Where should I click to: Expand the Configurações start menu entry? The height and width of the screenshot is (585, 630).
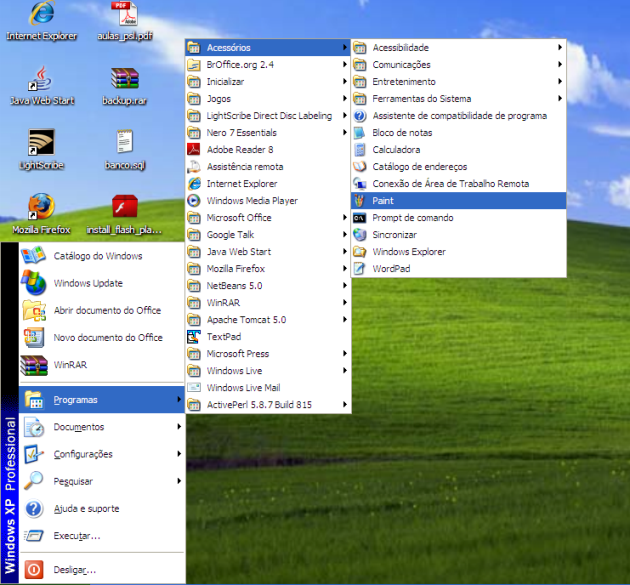(82, 454)
